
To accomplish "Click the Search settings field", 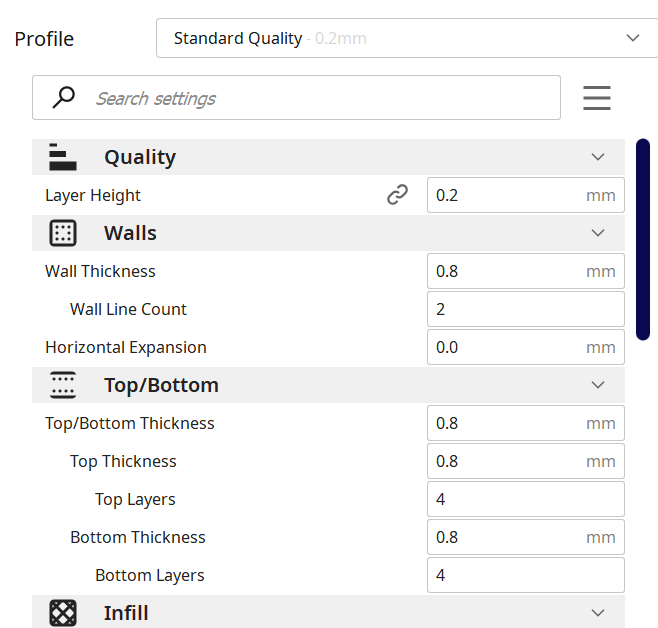I will [320, 98].
